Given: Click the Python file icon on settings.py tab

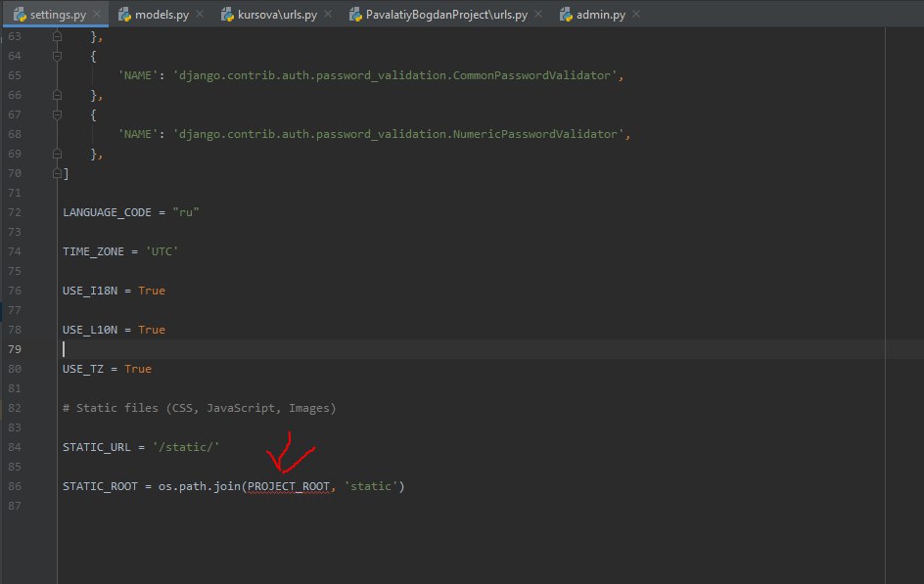Looking at the screenshot, I should point(20,14).
